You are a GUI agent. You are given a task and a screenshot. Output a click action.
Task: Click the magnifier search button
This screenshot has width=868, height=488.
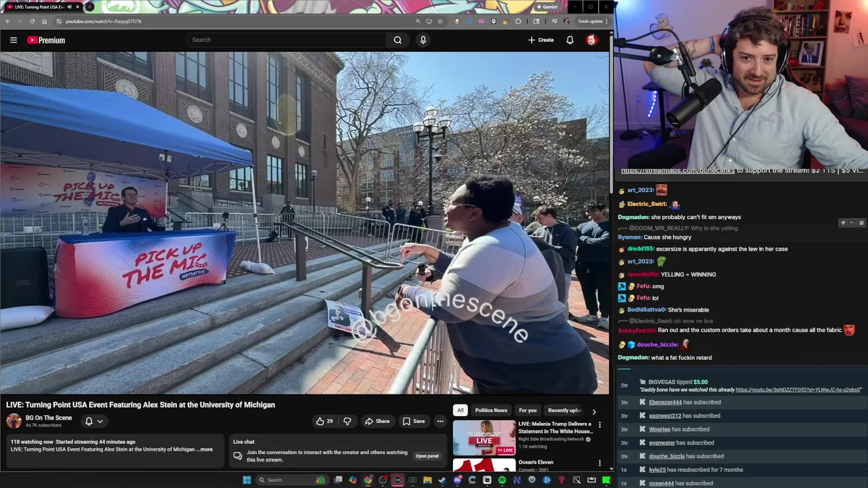[x=397, y=40]
